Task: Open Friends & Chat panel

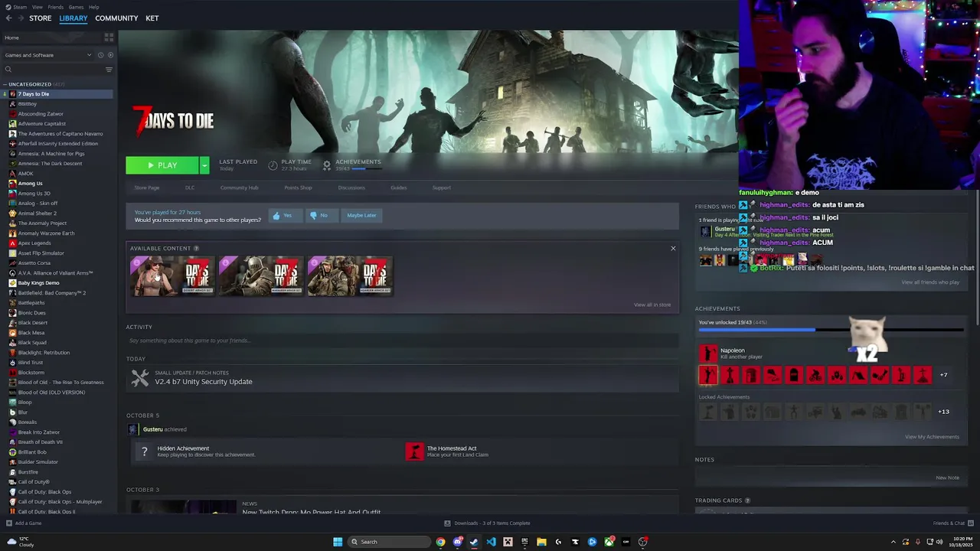Action: click(952, 523)
